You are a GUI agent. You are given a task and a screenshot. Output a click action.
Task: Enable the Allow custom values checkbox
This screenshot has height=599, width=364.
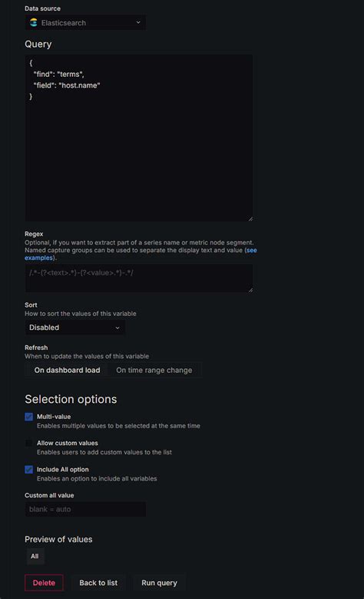(28, 443)
